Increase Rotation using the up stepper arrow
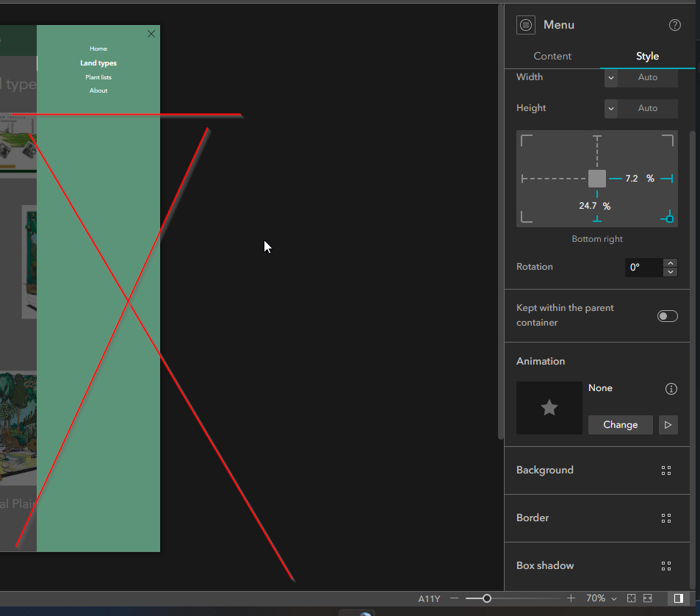This screenshot has width=700, height=616. [x=670, y=263]
